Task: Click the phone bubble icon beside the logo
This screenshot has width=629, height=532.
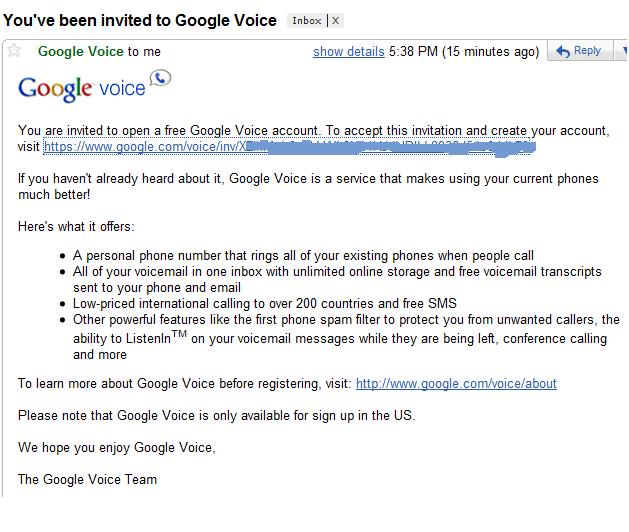Action: click(159, 78)
